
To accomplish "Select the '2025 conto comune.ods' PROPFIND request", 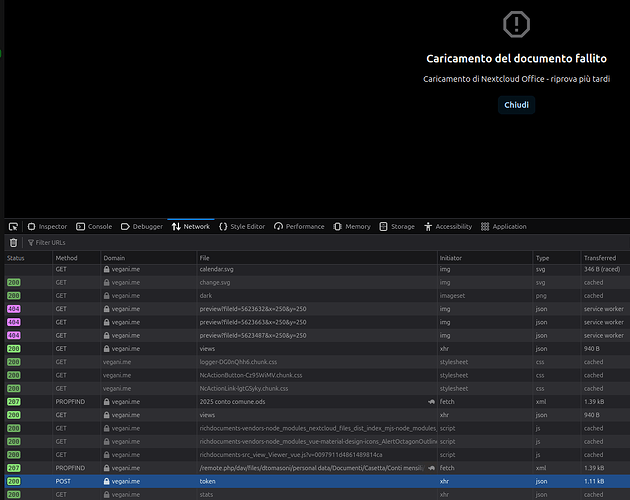I will point(317,402).
